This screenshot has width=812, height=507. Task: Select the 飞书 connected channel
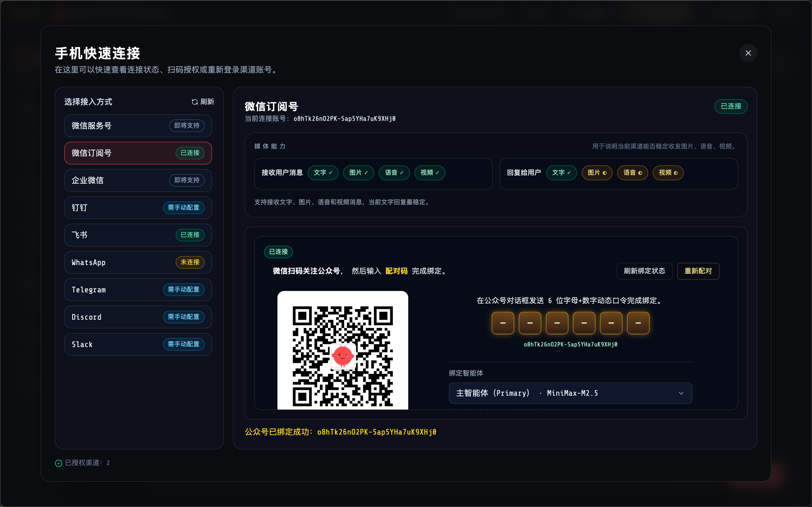(x=138, y=235)
